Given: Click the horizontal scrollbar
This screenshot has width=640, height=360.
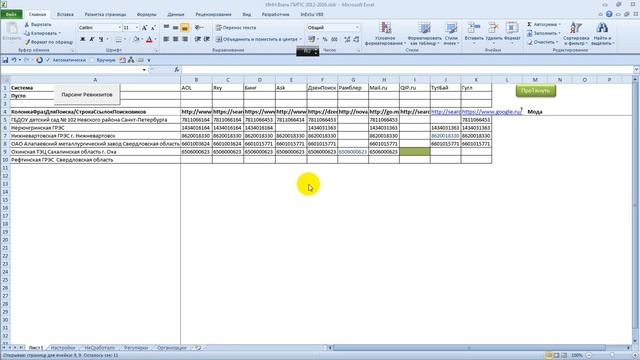Looking at the screenshot, I should click(469, 348).
